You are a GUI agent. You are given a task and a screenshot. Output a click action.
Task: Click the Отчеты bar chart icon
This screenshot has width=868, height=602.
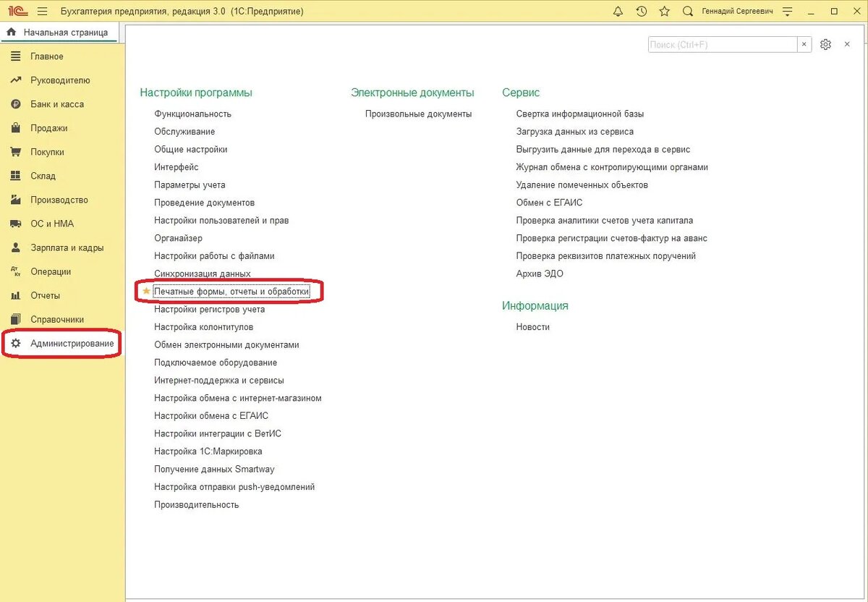pyautogui.click(x=15, y=295)
